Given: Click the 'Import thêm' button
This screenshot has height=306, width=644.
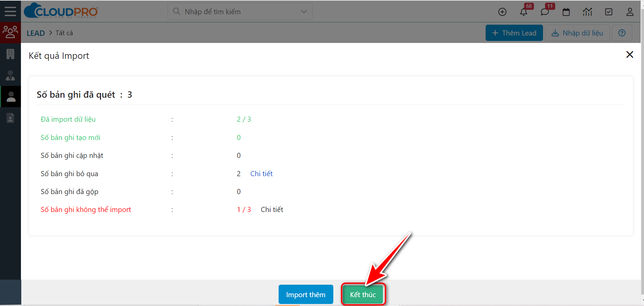Looking at the screenshot, I should pyautogui.click(x=306, y=295).
